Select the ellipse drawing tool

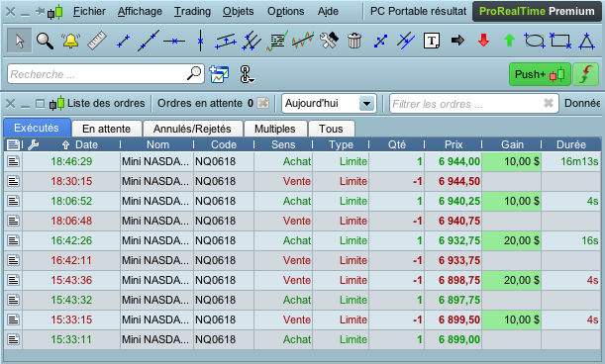point(535,41)
